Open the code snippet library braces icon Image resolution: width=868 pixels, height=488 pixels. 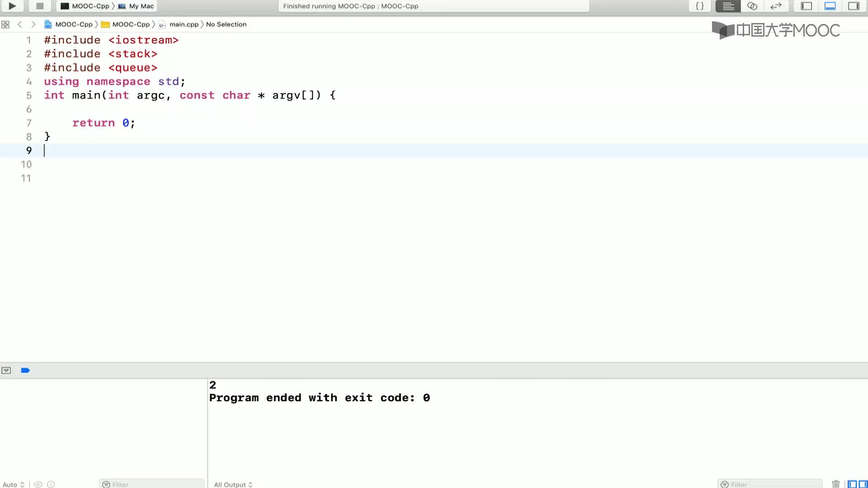[x=699, y=6]
